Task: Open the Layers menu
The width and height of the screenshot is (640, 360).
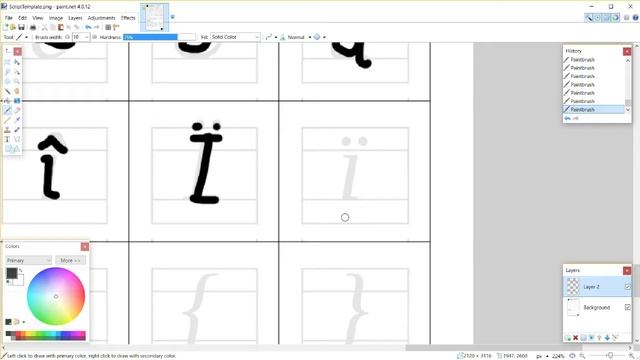Action: pyautogui.click(x=75, y=18)
